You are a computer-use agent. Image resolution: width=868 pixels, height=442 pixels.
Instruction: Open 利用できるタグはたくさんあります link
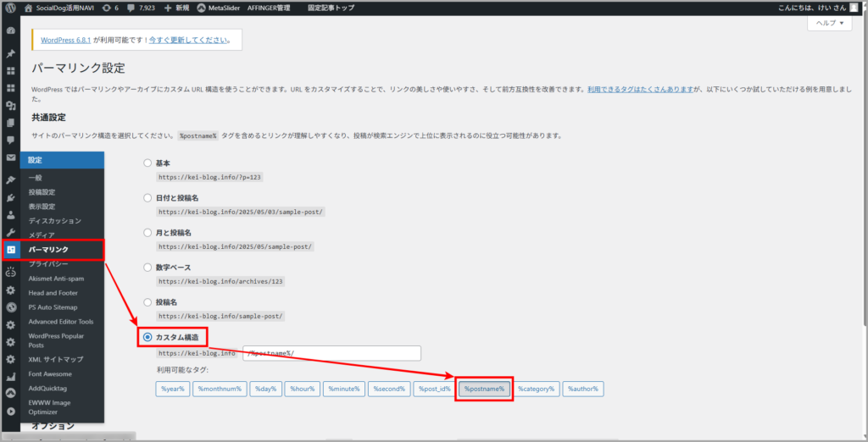pos(641,89)
